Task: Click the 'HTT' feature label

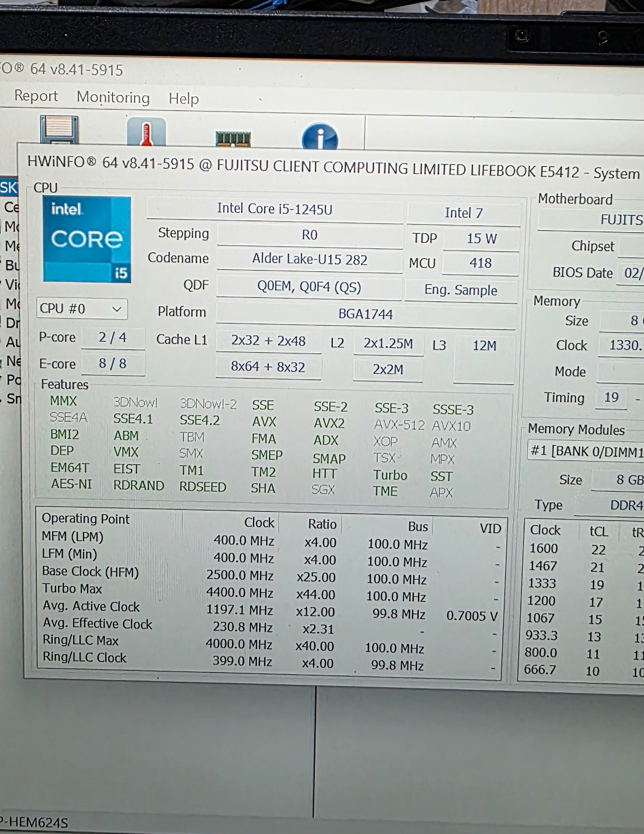Action: pyautogui.click(x=324, y=474)
